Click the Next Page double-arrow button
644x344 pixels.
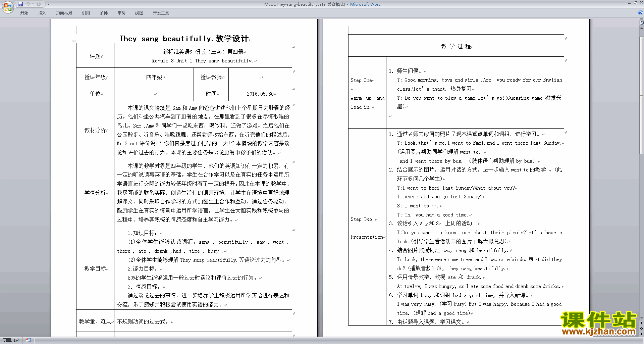point(642,334)
